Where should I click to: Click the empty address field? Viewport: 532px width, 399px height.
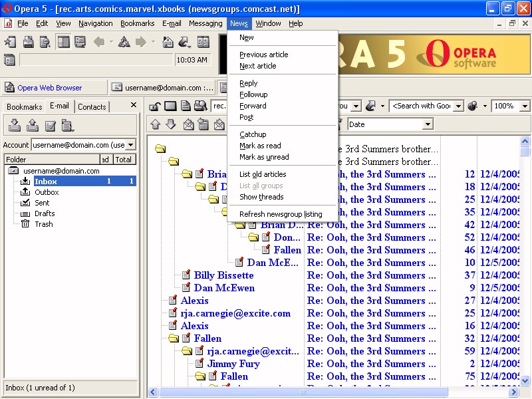point(96,60)
